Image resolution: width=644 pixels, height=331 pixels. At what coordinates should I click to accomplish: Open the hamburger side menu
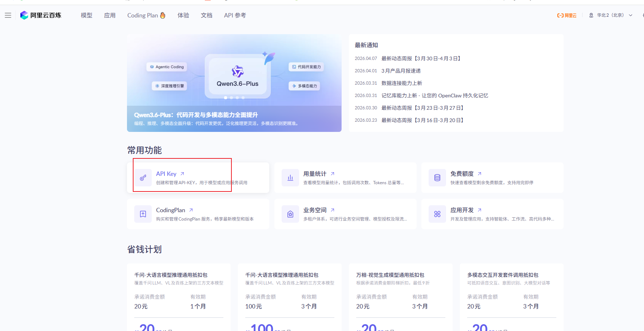pos(8,15)
